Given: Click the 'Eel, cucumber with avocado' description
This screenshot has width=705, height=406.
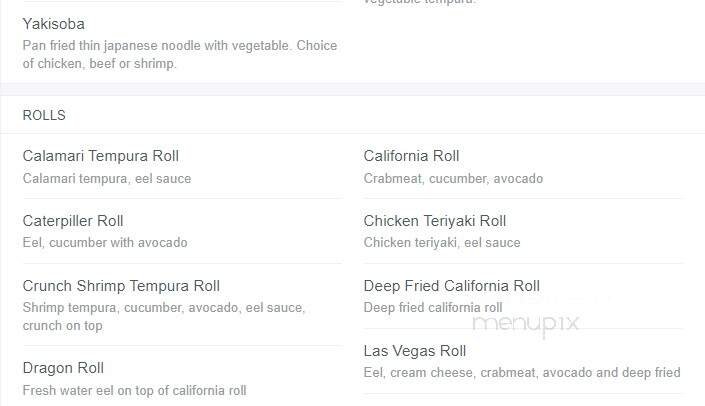Looking at the screenshot, I should (104, 242).
